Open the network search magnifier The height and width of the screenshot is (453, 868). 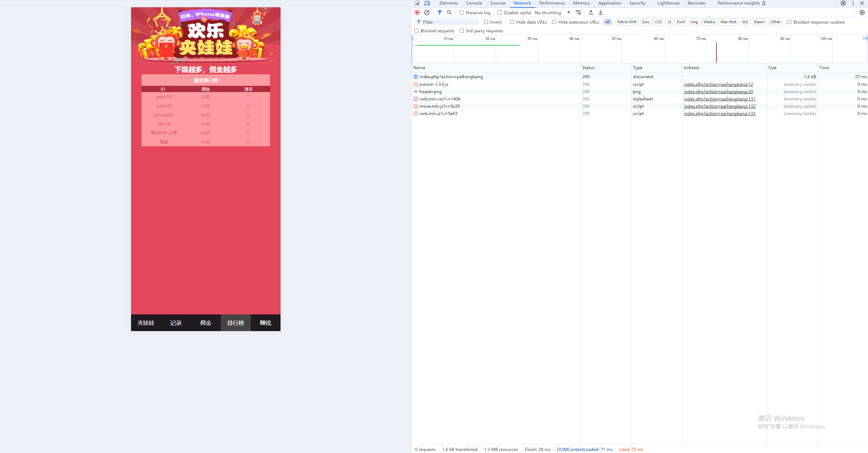(x=449, y=13)
